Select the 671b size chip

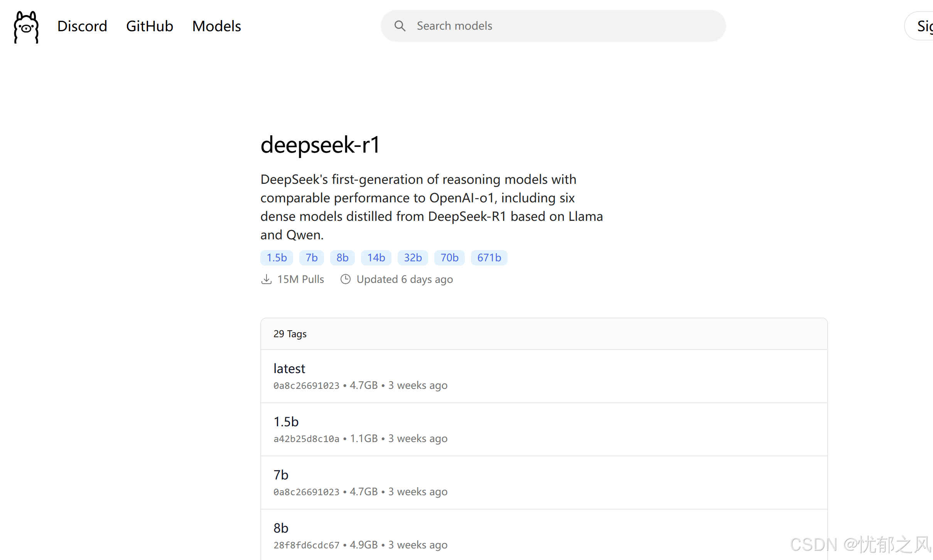[x=489, y=257]
